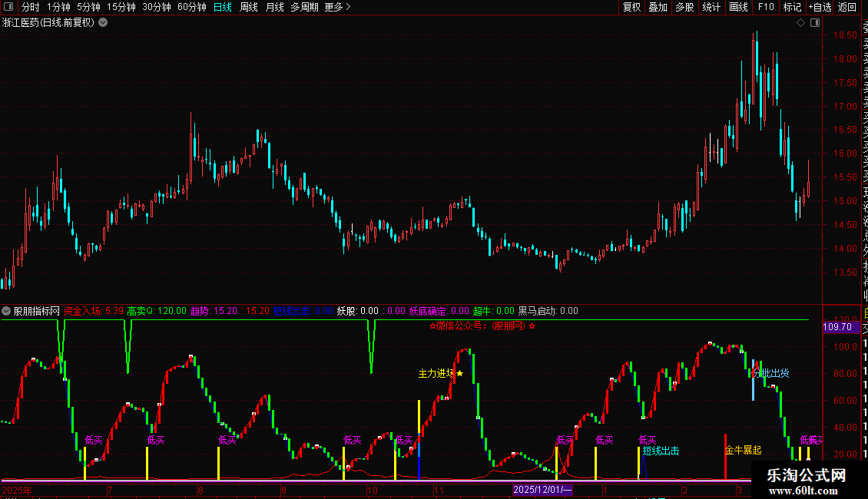Select the 15分钟 period
The width and height of the screenshot is (868, 499).
click(x=121, y=7)
